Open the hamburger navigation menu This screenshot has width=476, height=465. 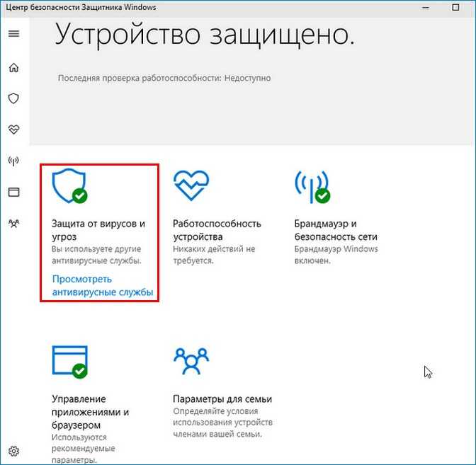pos(13,33)
